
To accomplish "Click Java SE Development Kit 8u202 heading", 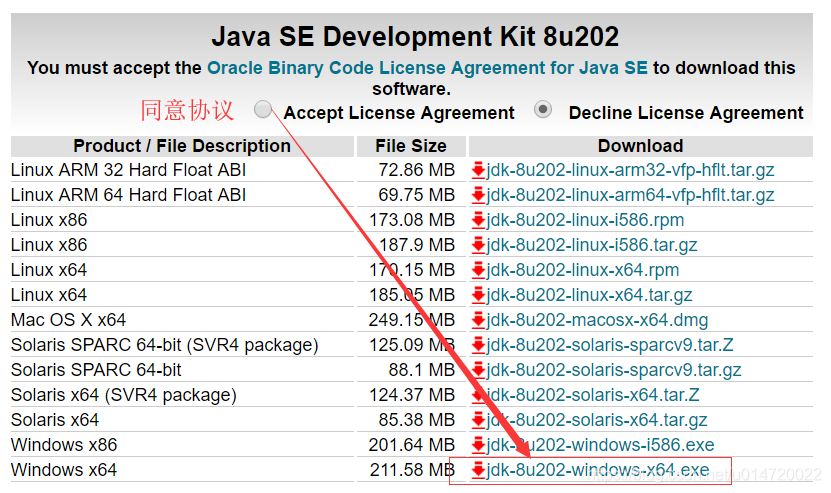I will click(415, 37).
